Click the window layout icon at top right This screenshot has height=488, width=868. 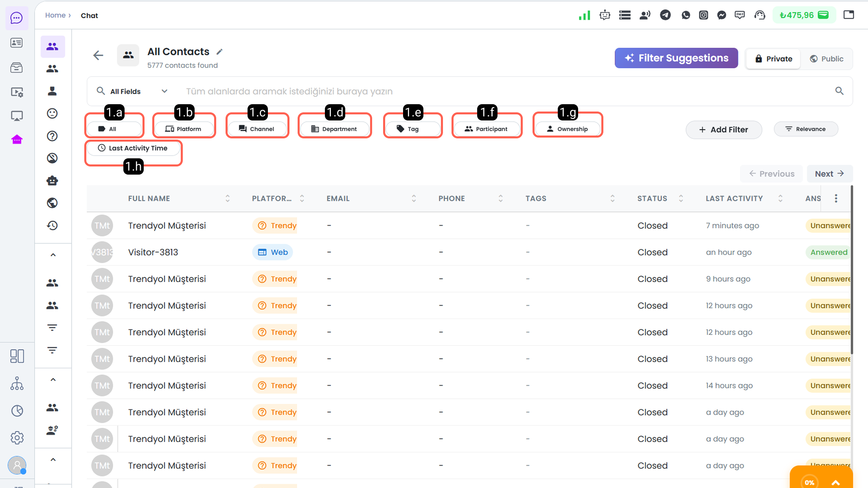849,15
